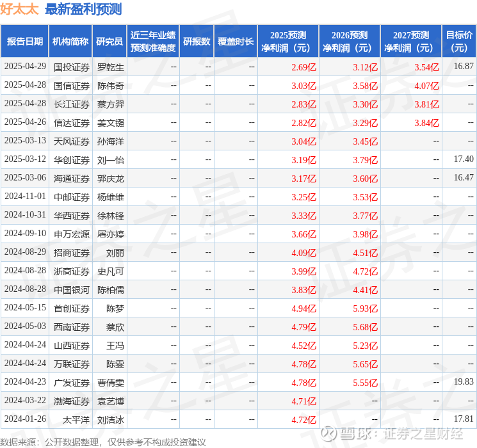
Task: Click the 2026预测净利润 header
Action: click(x=350, y=42)
